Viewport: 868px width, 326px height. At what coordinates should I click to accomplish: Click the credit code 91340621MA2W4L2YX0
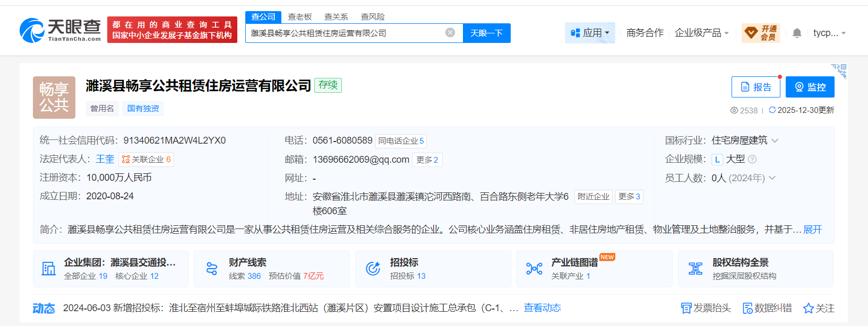click(x=175, y=140)
